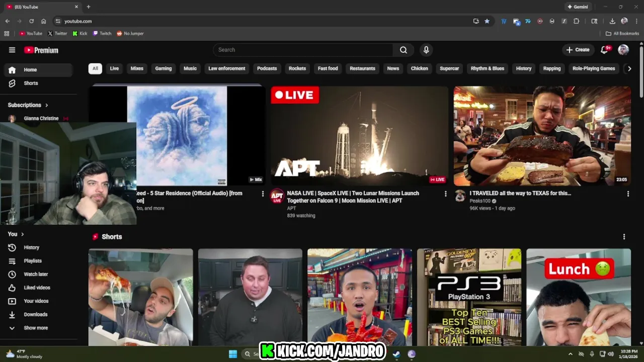Expand the You section
644x362 pixels.
16,234
